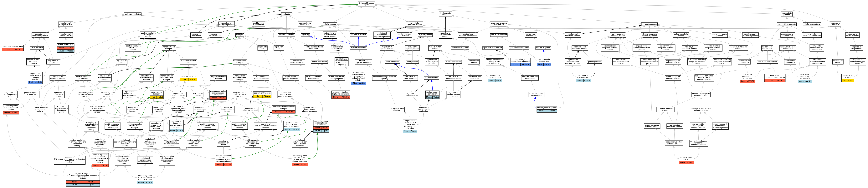
Task: Click Human ATP1B1 label under membrane repolarization
Action: [13, 49]
